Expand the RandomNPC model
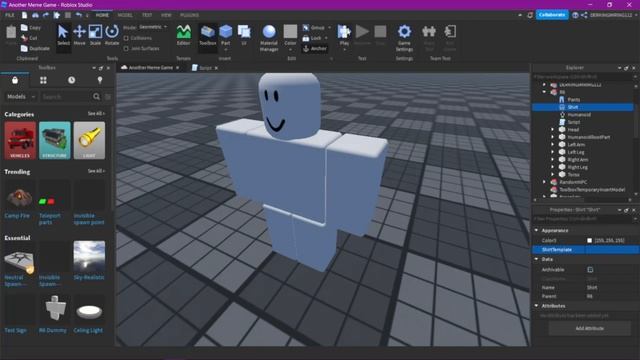The width and height of the screenshot is (640, 360). 544,182
